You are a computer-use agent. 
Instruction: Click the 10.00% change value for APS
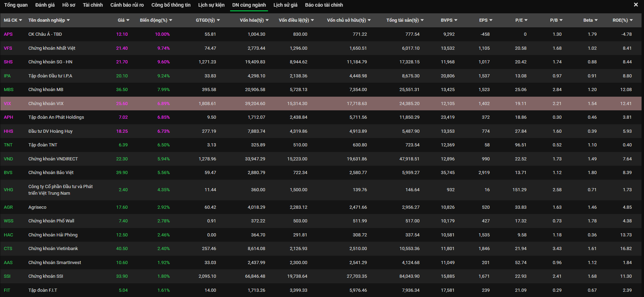click(162, 34)
